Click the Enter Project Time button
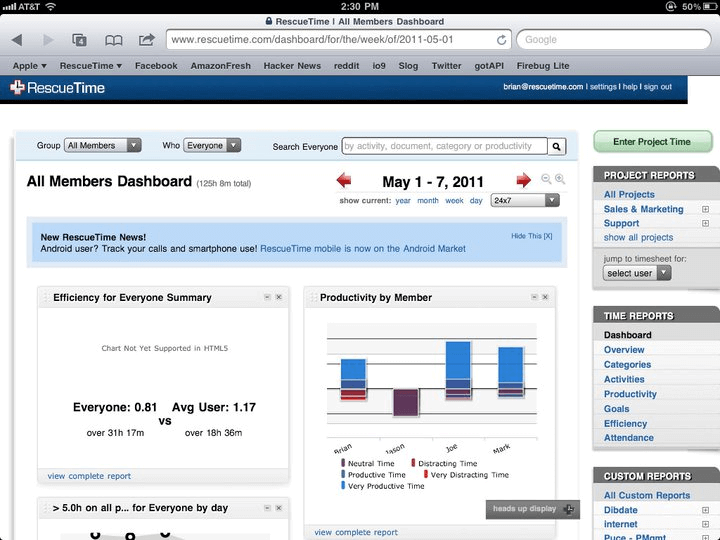This screenshot has height=540, width=720. [652, 142]
